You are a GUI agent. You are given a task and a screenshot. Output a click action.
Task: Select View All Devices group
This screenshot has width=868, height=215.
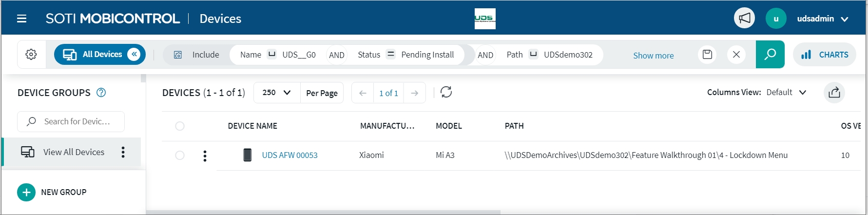(x=74, y=152)
